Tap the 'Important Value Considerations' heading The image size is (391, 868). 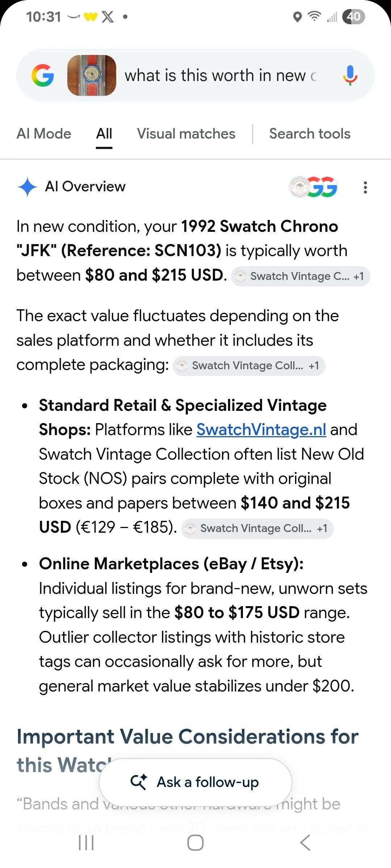click(x=188, y=750)
